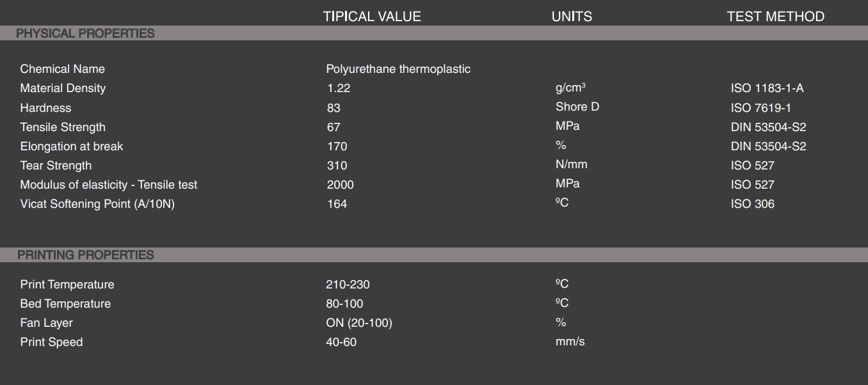Viewport: 868px width, 385px height.
Task: Click the ISO 306 test method
Action: [x=752, y=204]
